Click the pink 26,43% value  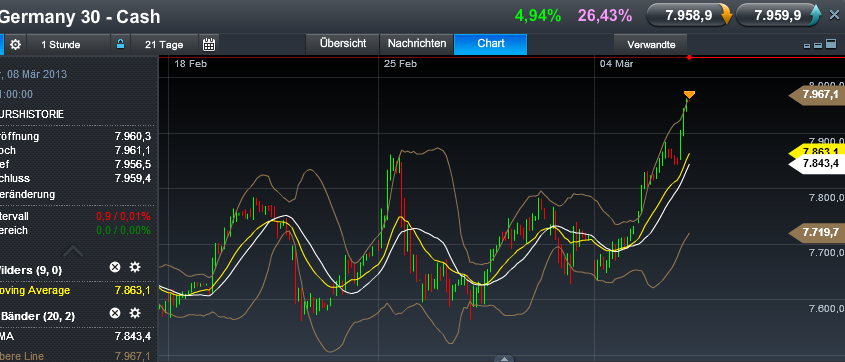pyautogui.click(x=605, y=16)
